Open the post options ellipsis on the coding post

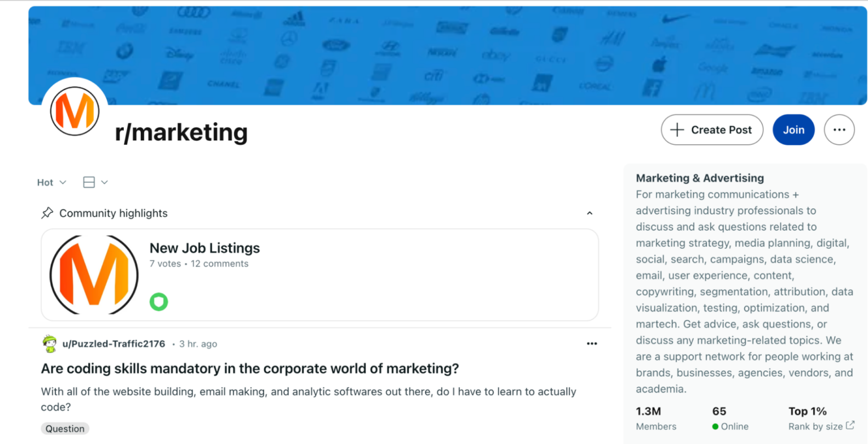pos(591,343)
